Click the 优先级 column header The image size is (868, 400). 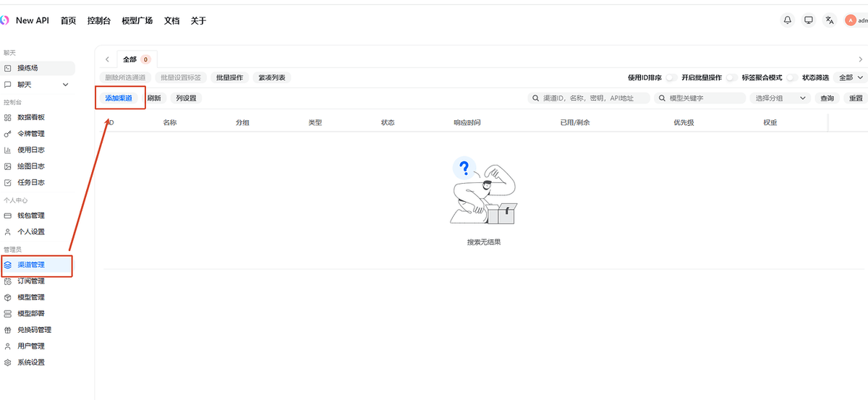coord(684,123)
